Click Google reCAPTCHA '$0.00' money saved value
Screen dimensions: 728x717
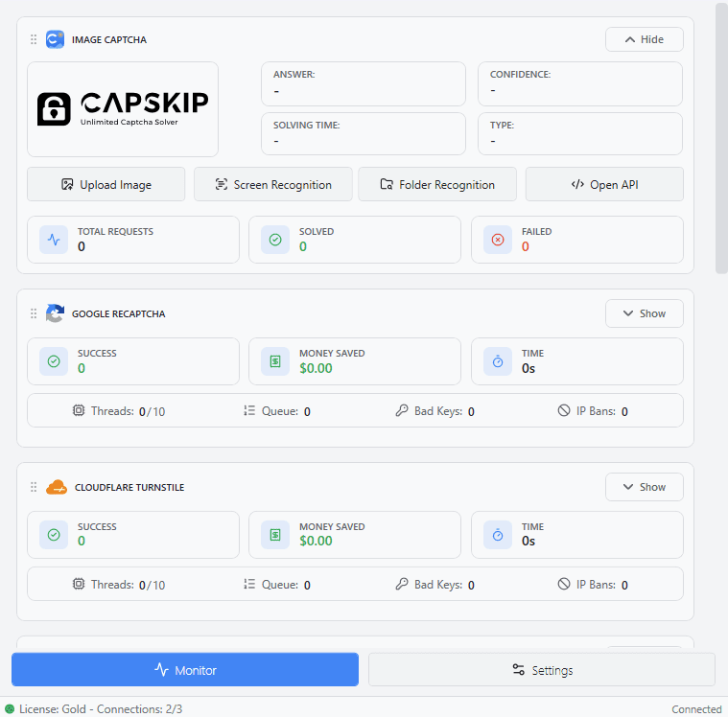[316, 368]
